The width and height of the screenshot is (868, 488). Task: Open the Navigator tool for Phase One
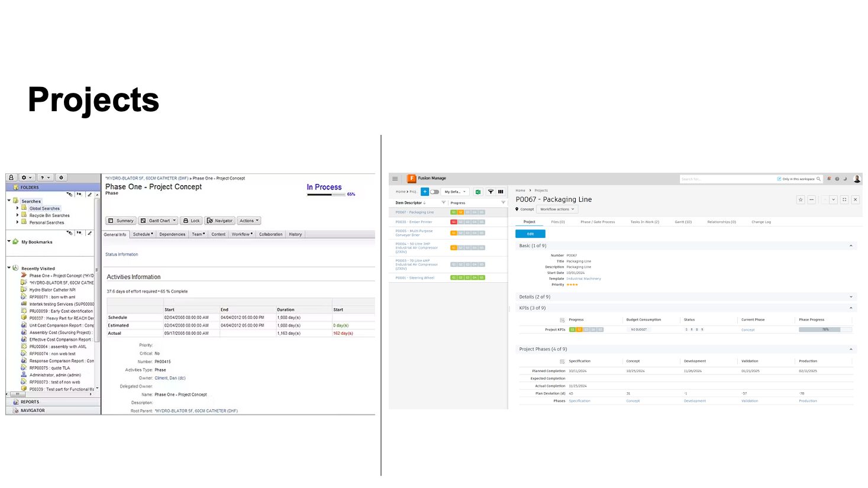click(220, 220)
